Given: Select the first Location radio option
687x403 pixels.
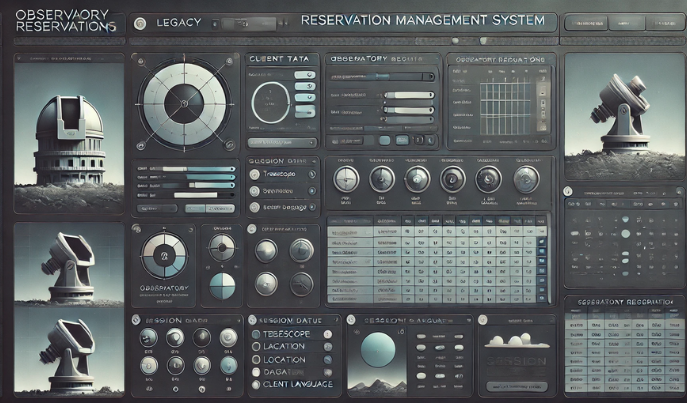Looking at the screenshot, I should point(255,345).
